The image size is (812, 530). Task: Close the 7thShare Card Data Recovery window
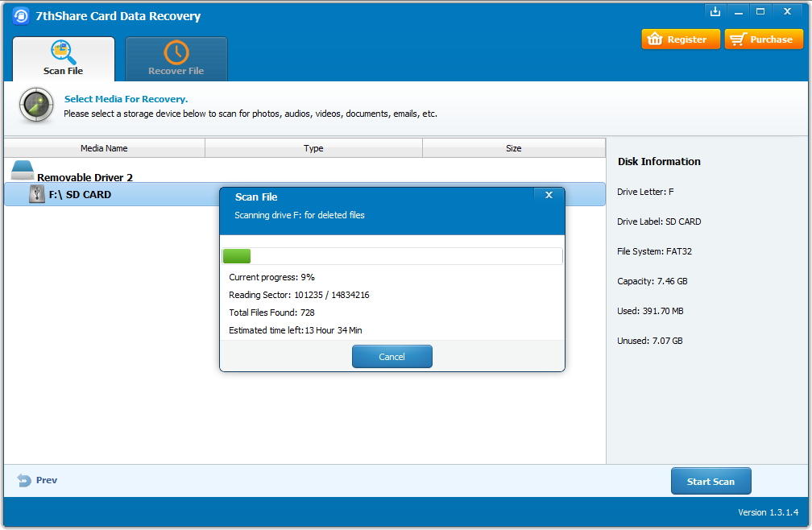tap(787, 11)
